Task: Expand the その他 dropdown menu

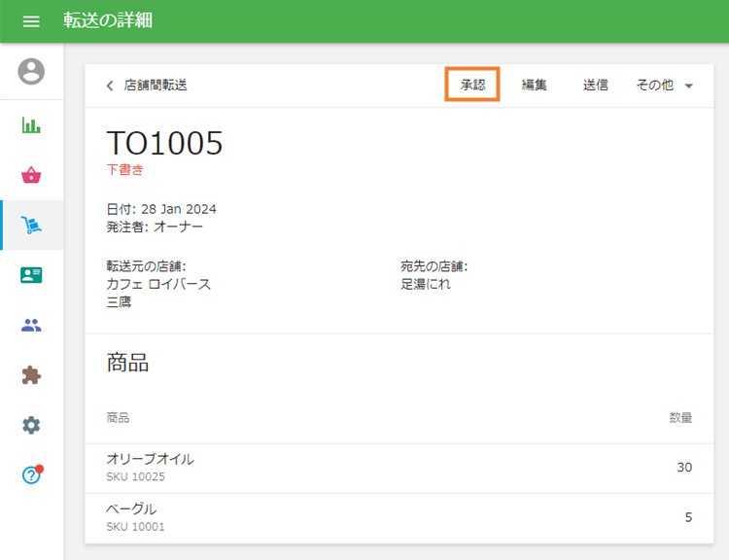Action: point(664,85)
